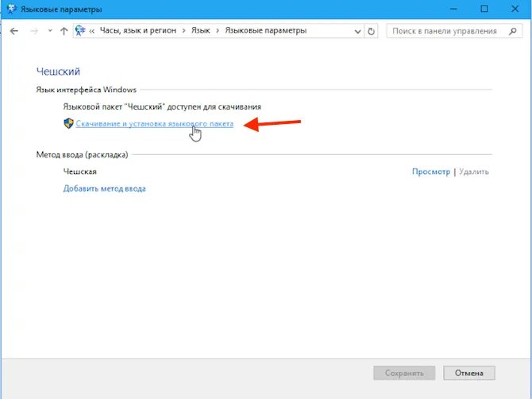Viewport: 532px width, 399px height.
Task: Click the UAC shield icon
Action: click(x=68, y=123)
